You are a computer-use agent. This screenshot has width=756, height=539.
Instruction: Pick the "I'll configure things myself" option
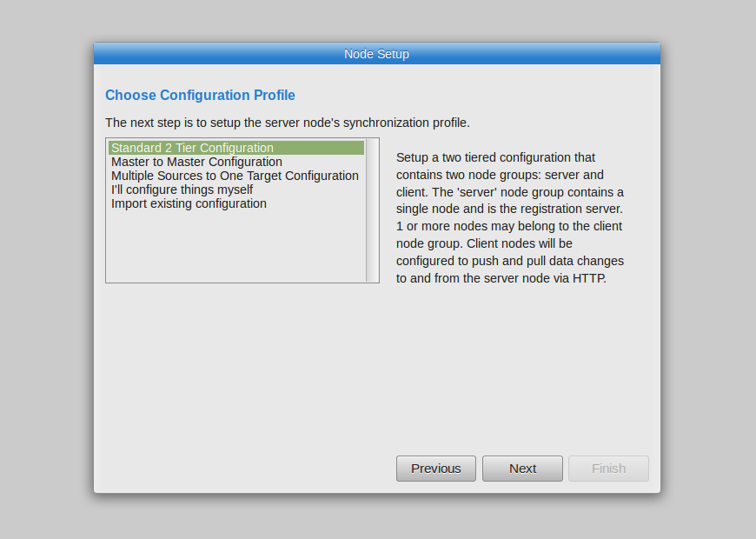point(236,190)
